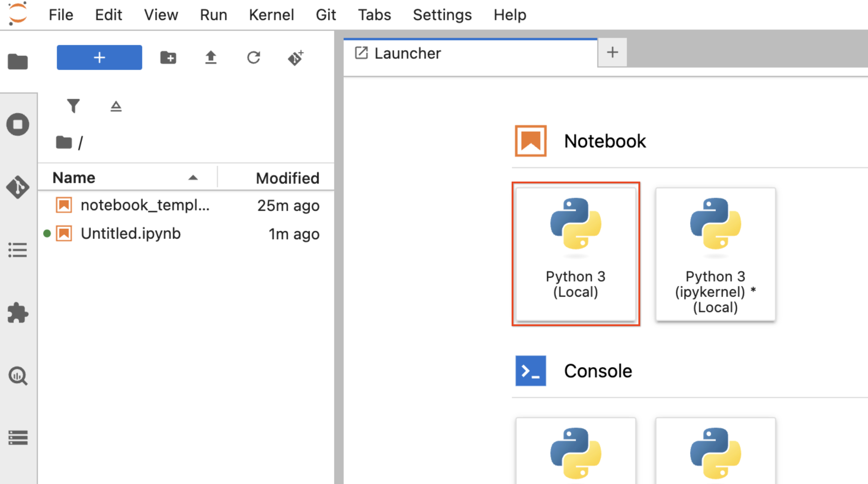Toggle the file filter funnel icon
The width and height of the screenshot is (868, 484).
click(73, 106)
